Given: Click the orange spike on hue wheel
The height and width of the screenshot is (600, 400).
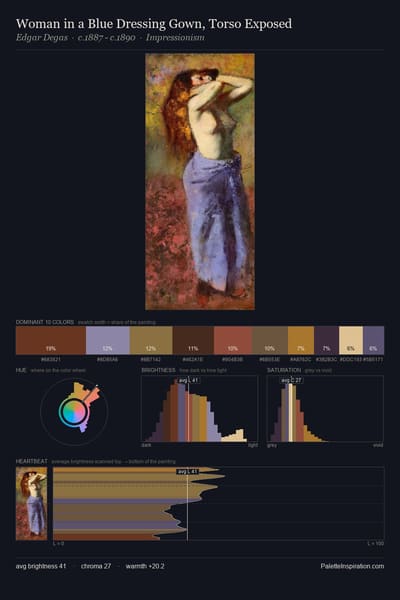Looking at the screenshot, I should [92, 396].
